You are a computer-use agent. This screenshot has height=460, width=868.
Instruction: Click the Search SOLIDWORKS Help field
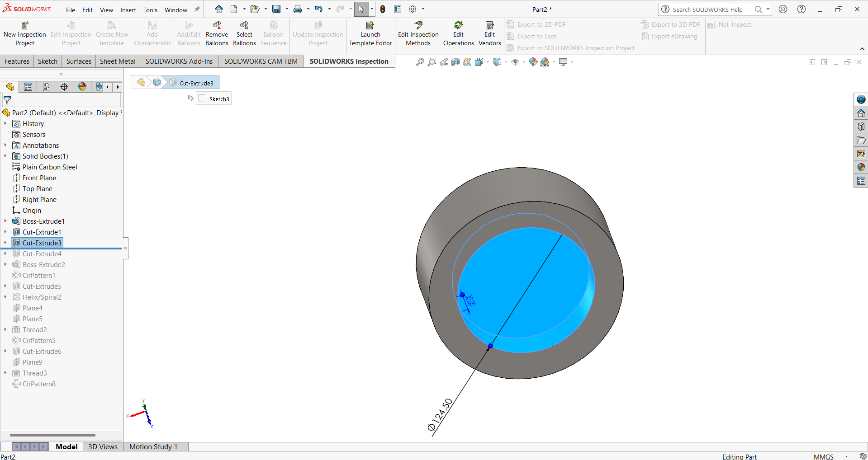coord(707,9)
